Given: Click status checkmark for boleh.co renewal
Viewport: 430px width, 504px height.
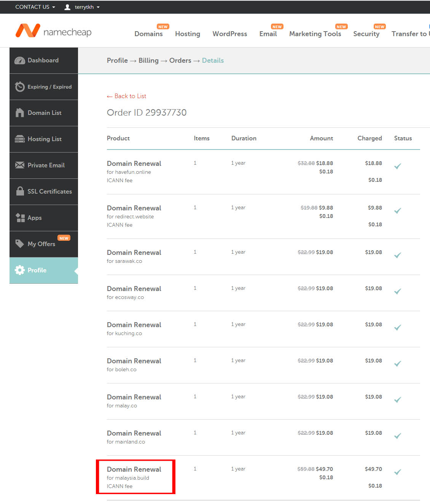Looking at the screenshot, I should (x=398, y=364).
